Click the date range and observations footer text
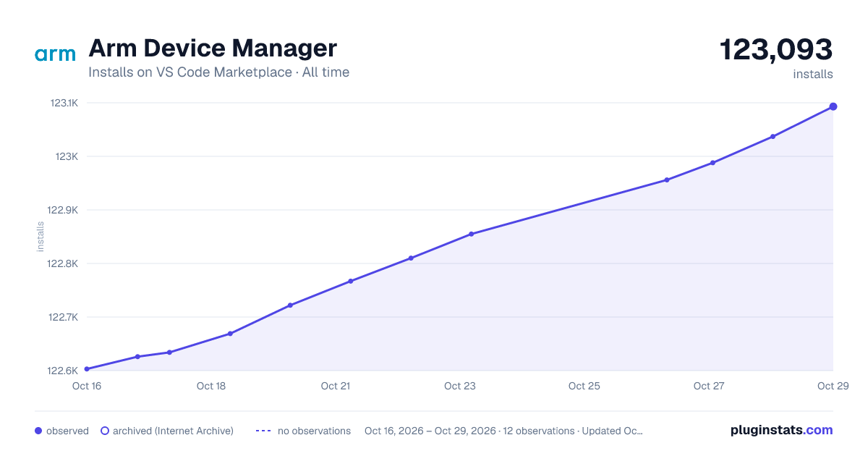Image resolution: width=868 pixels, height=456 pixels. [503, 431]
